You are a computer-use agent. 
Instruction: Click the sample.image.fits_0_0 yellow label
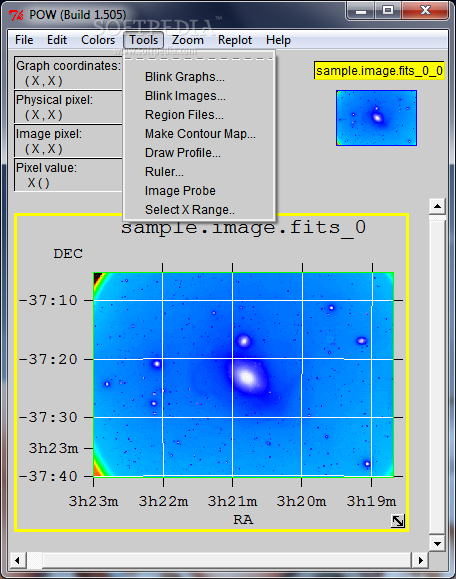pos(379,71)
